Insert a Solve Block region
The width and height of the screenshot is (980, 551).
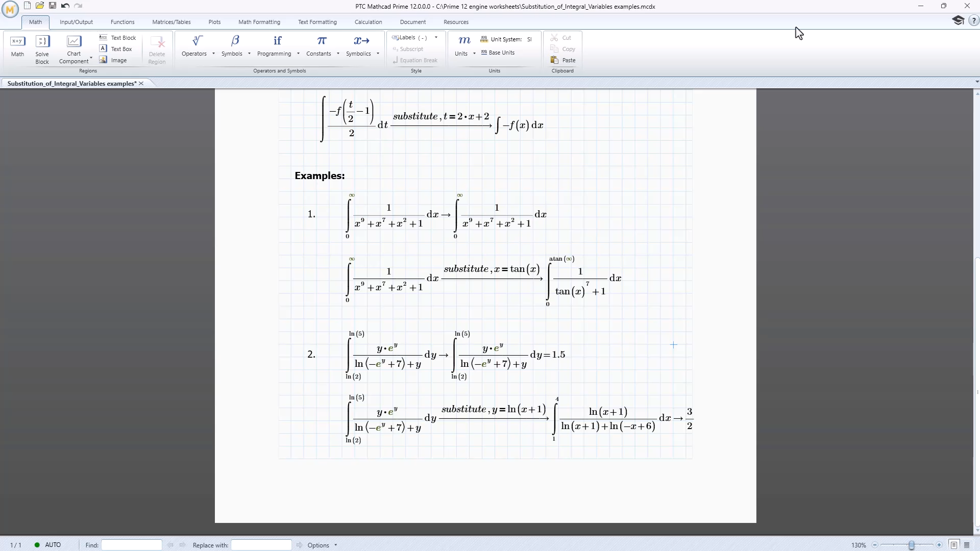[42, 49]
